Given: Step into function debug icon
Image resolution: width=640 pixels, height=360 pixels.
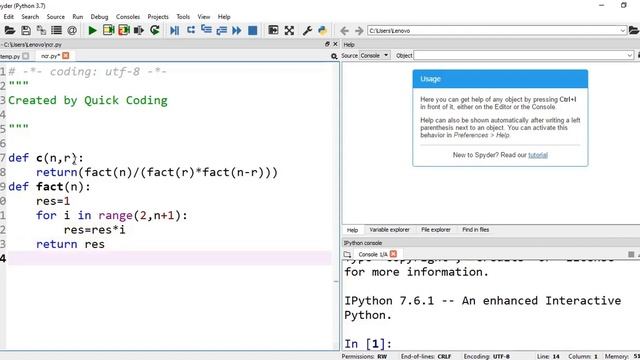Looking at the screenshot, I should (206, 30).
